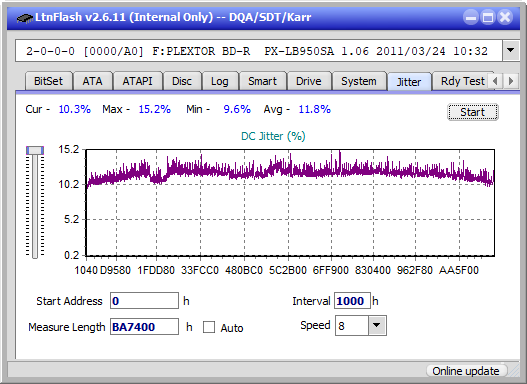Minimize the LtnFlash window
527x384 pixels.
(471, 17)
